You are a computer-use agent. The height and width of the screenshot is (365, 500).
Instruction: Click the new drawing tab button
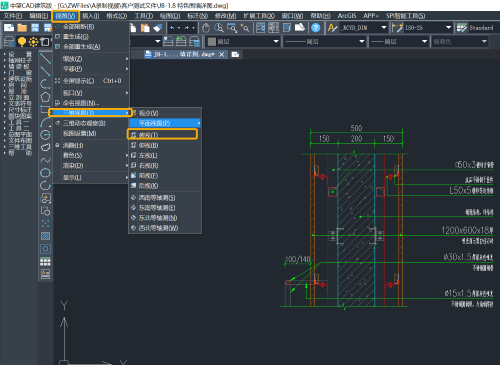tap(235, 54)
